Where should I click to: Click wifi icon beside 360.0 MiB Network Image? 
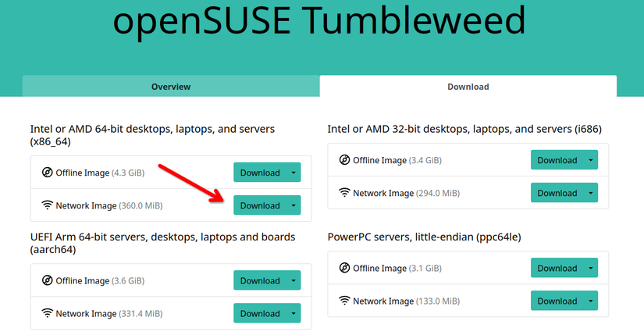click(48, 205)
